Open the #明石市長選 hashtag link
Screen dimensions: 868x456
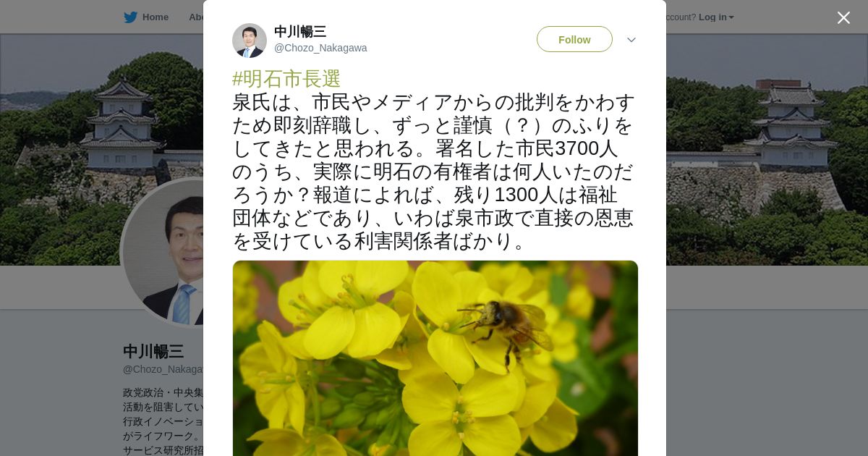click(286, 79)
